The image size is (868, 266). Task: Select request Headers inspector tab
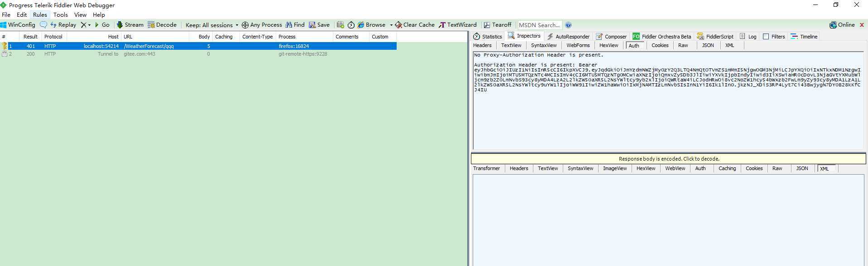[482, 45]
